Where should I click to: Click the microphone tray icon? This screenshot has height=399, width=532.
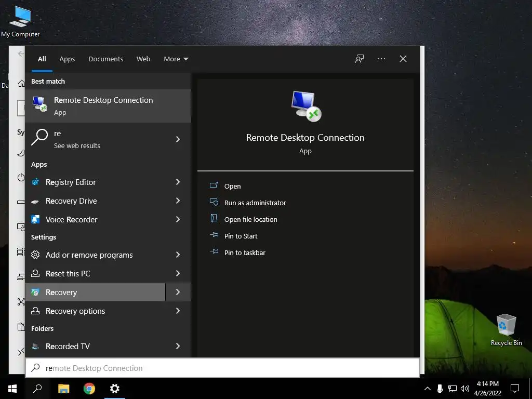tap(440, 389)
